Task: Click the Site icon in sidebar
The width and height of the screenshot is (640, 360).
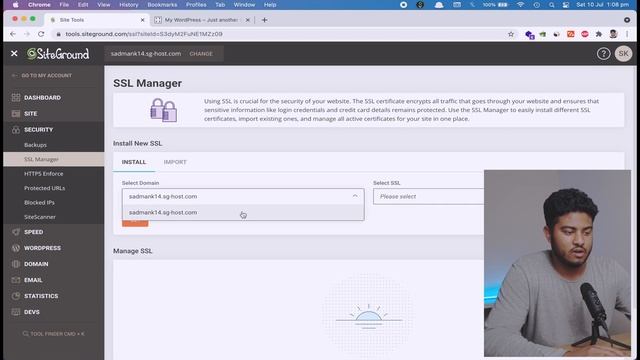Action: [16, 113]
